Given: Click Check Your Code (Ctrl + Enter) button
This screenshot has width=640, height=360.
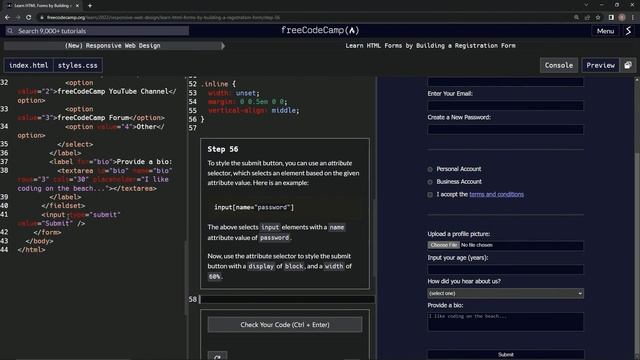Looking at the screenshot, I should coord(285,325).
